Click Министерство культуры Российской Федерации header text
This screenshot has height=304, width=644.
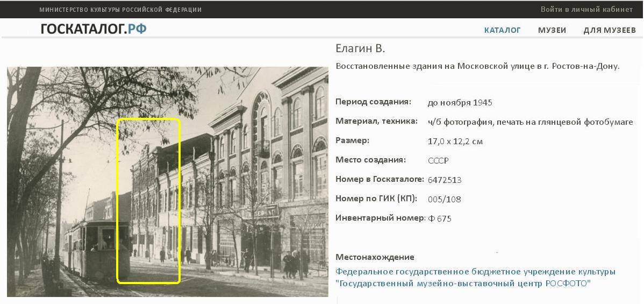pyautogui.click(x=120, y=10)
